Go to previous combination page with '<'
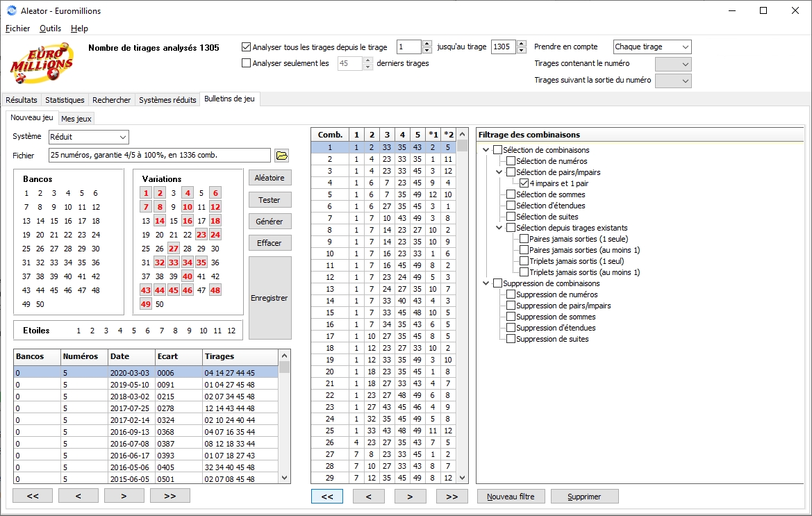Viewport: 812px width, 516px height. pyautogui.click(x=369, y=497)
